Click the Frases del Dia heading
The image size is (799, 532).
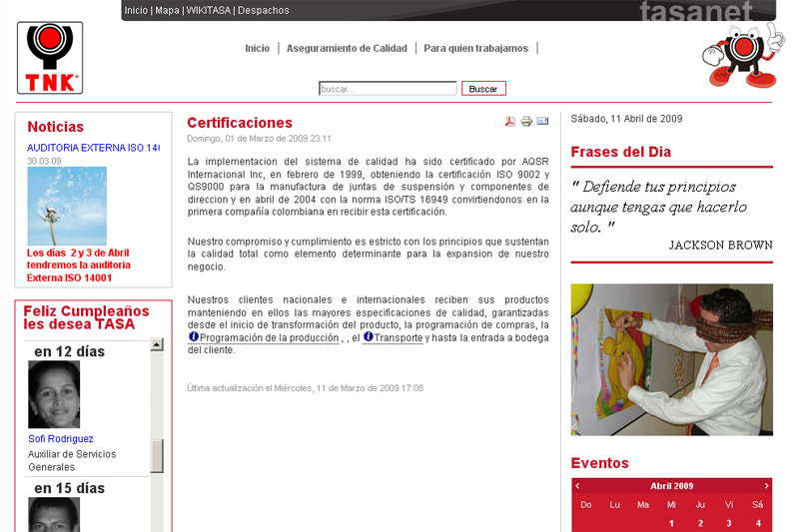tap(620, 152)
